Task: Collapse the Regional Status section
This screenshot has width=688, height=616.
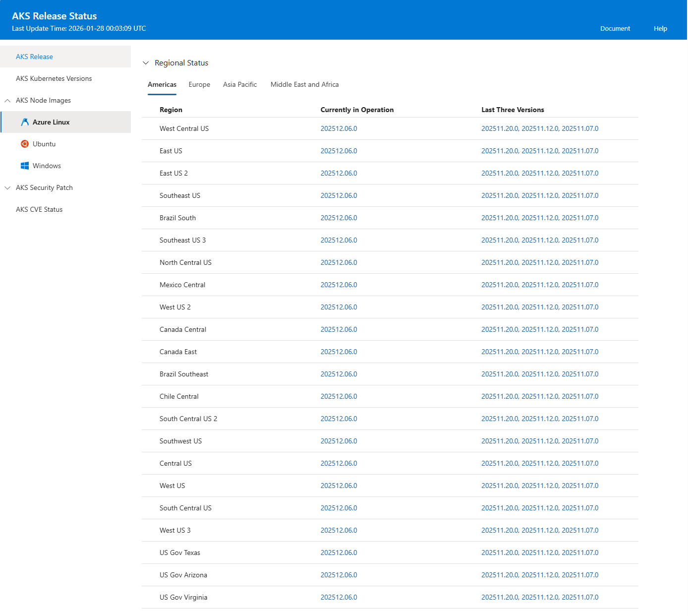Action: click(x=146, y=62)
